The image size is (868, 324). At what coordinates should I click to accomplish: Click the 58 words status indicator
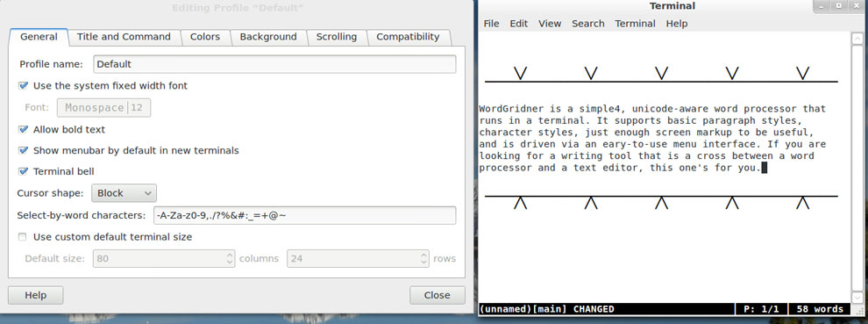pyautogui.click(x=819, y=309)
